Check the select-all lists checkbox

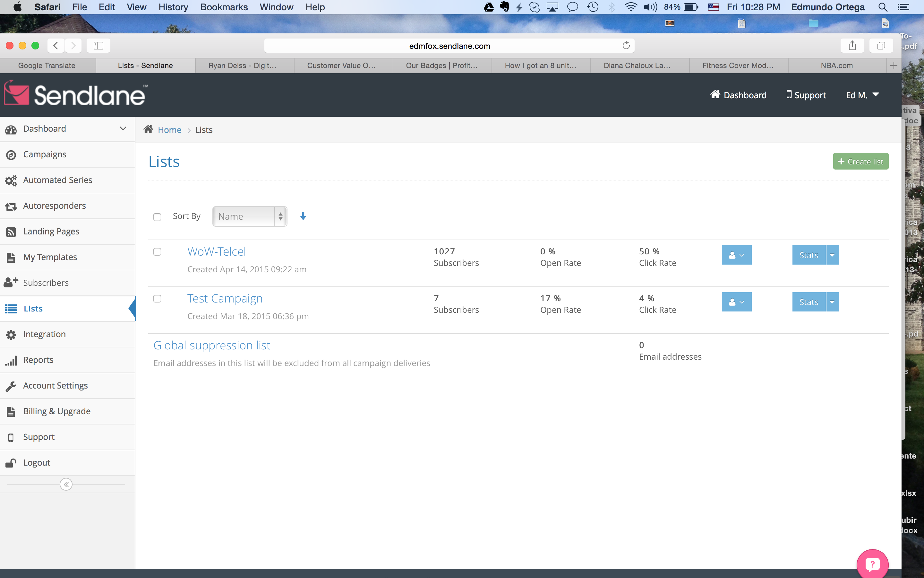pos(157,217)
